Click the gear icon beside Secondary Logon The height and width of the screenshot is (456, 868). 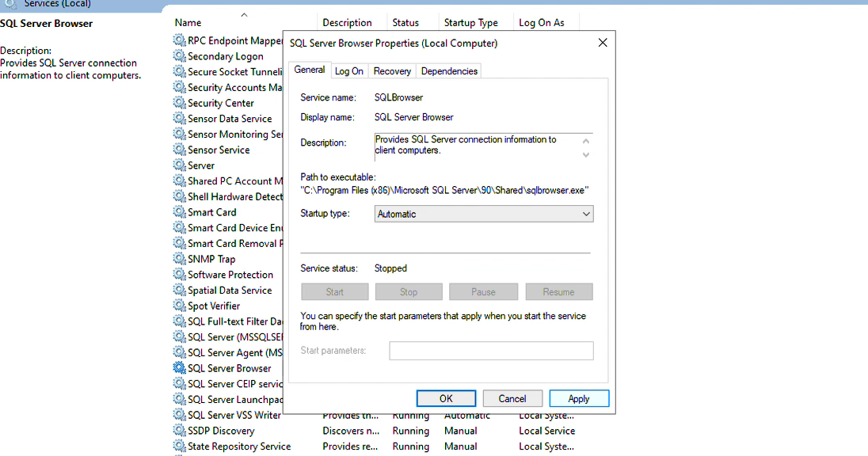coord(179,56)
